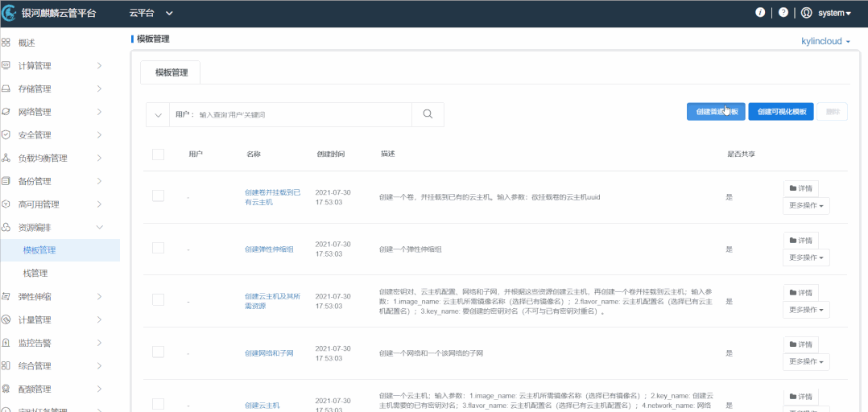Check the box for 创建弹性伸缩组 row
This screenshot has height=412, width=868.
[158, 249]
